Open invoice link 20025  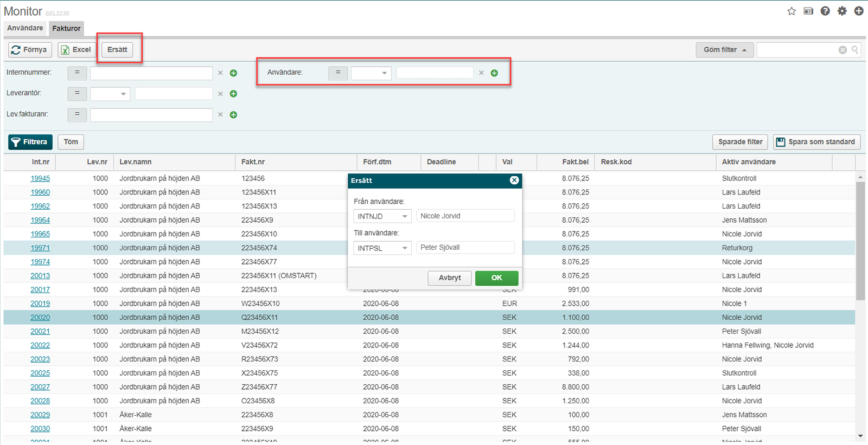pyautogui.click(x=40, y=373)
